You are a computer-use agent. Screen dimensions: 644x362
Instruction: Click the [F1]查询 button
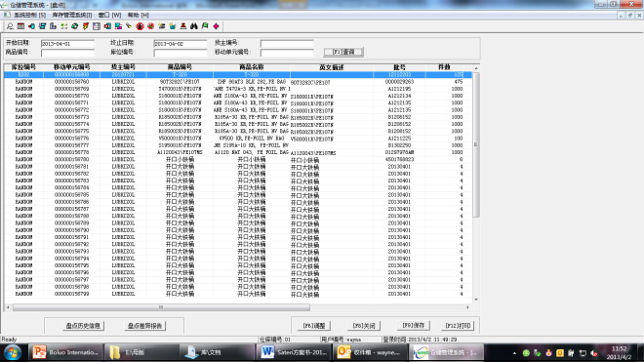pyautogui.click(x=343, y=52)
